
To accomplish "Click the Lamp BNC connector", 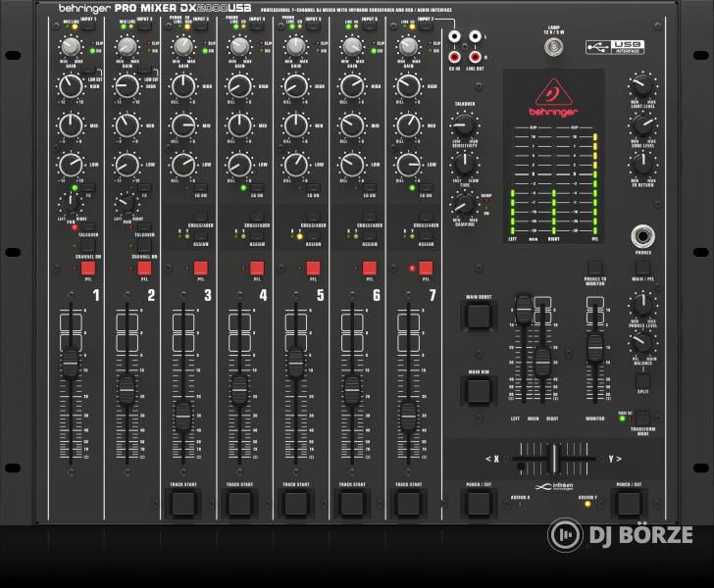I will click(x=554, y=47).
